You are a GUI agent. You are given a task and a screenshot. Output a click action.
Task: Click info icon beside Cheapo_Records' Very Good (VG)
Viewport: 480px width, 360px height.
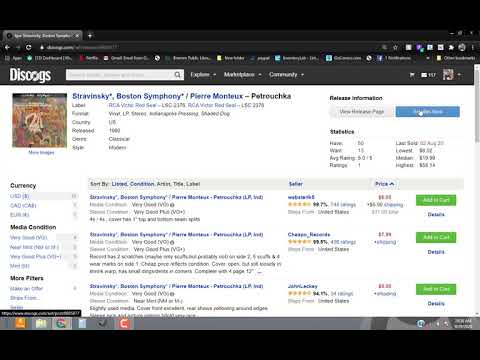point(172,242)
